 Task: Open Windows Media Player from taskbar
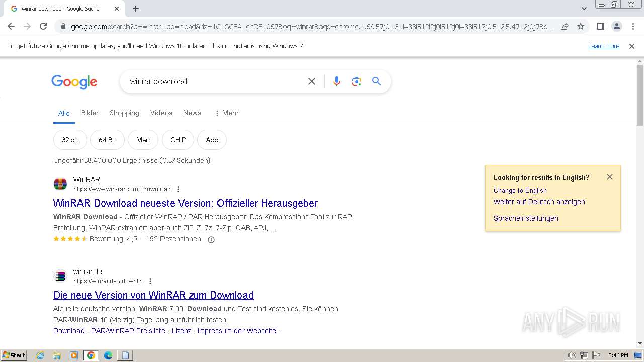(74, 355)
